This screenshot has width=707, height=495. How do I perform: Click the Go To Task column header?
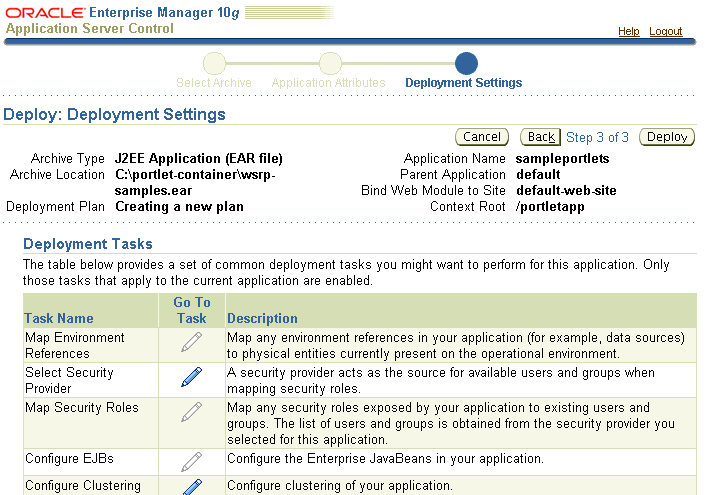(192, 310)
